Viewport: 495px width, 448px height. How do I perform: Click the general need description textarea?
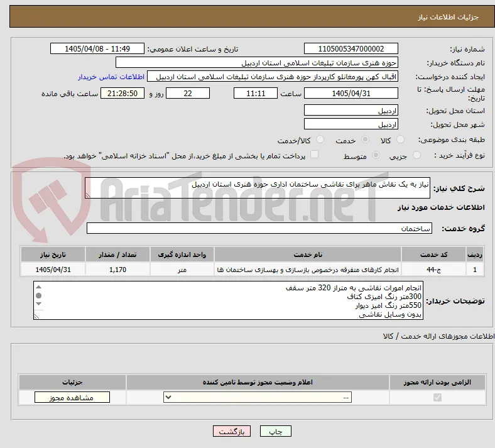click(258, 188)
